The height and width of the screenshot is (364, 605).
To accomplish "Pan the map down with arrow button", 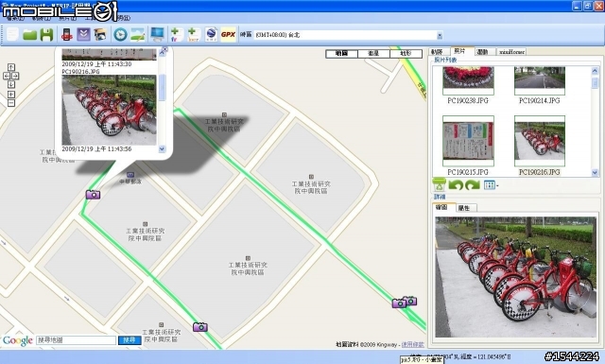I will pyautogui.click(x=11, y=84).
